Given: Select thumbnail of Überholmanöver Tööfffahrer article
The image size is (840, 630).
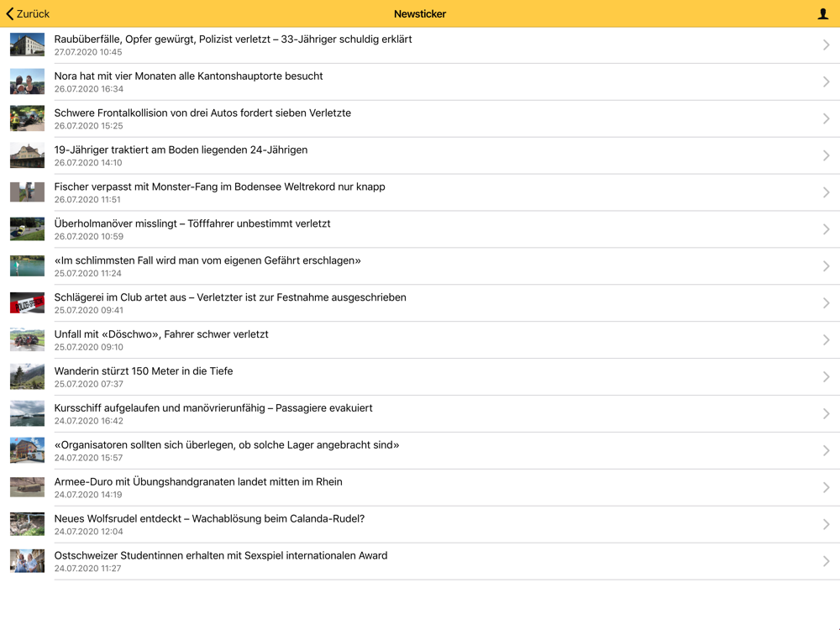Looking at the screenshot, I should (x=28, y=229).
